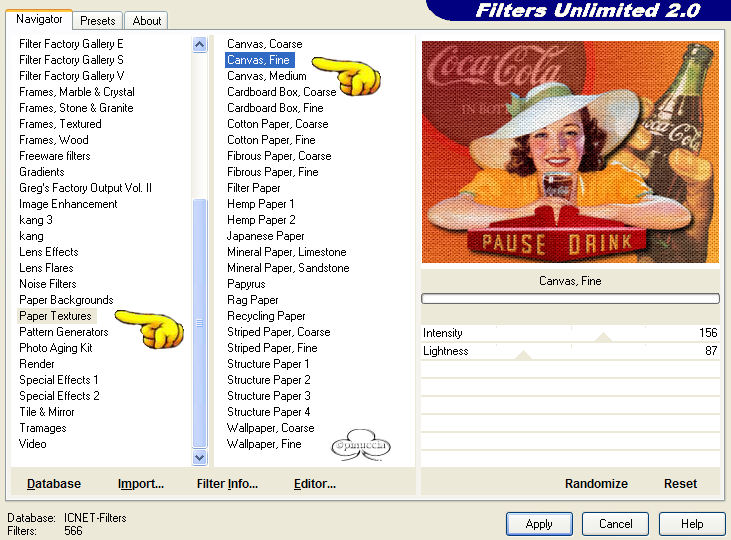The height and width of the screenshot is (540, 731).
Task: Select Hemp Paper 1 filter
Action: click(261, 204)
